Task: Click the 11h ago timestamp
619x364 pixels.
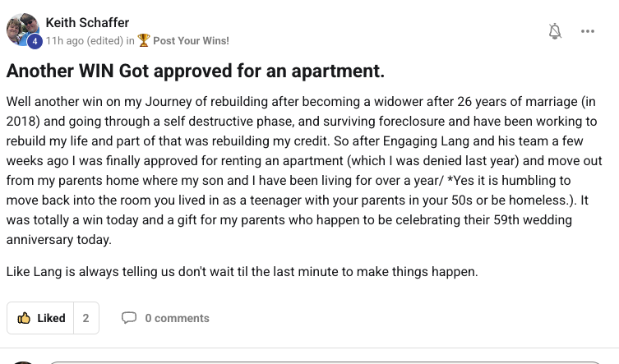Action: tap(62, 40)
